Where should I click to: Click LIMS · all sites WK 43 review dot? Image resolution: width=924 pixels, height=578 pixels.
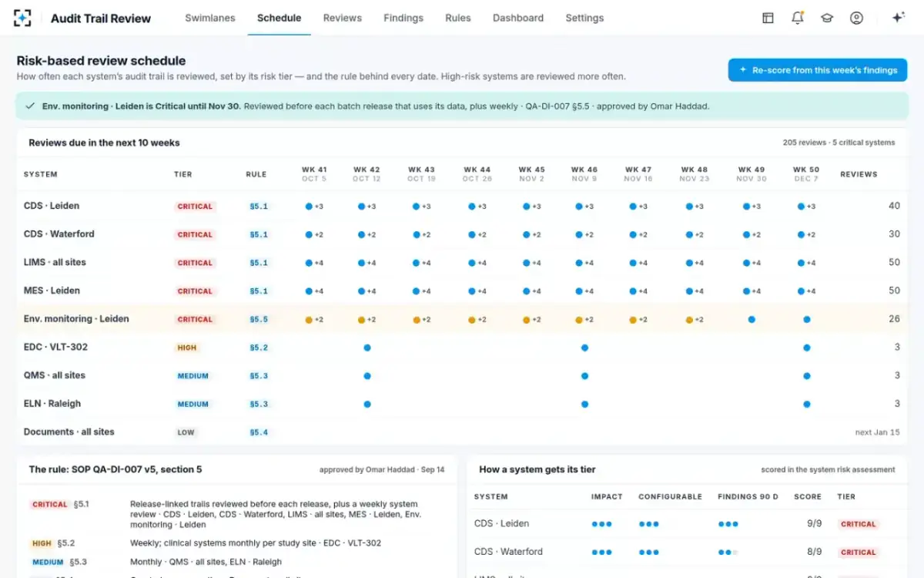[x=416, y=263]
